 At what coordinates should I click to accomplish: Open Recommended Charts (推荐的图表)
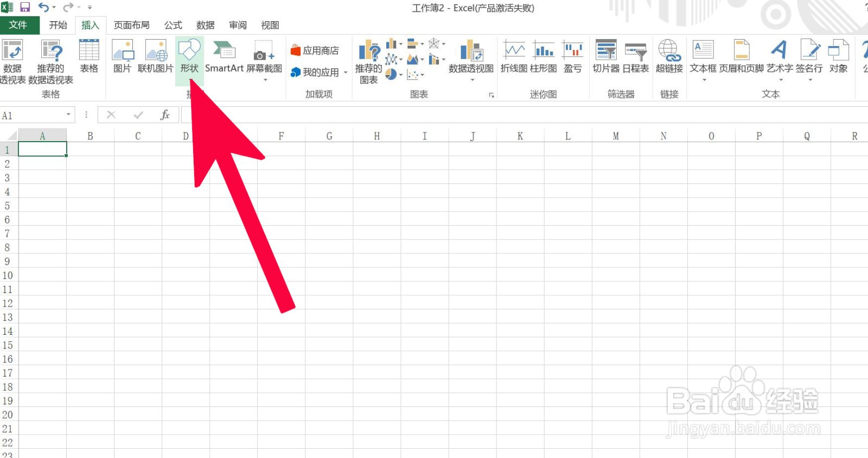[369, 62]
